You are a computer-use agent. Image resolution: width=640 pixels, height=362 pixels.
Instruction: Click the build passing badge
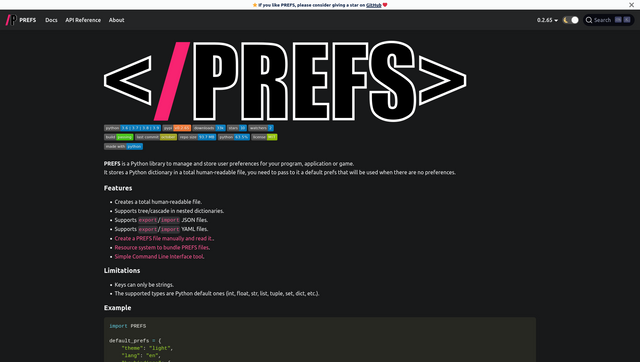tap(118, 137)
